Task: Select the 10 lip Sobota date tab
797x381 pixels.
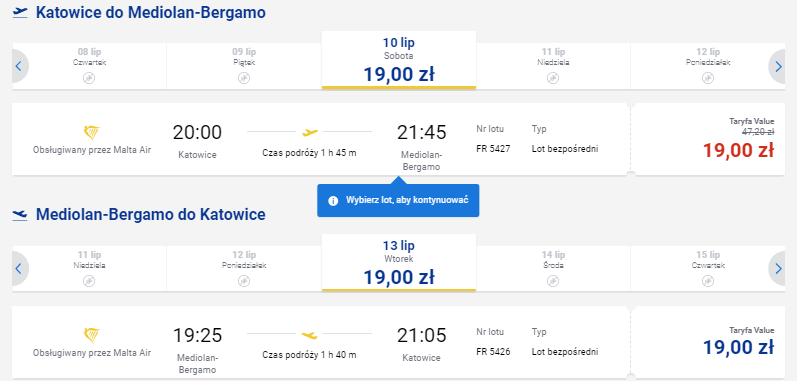Action: tap(398, 60)
